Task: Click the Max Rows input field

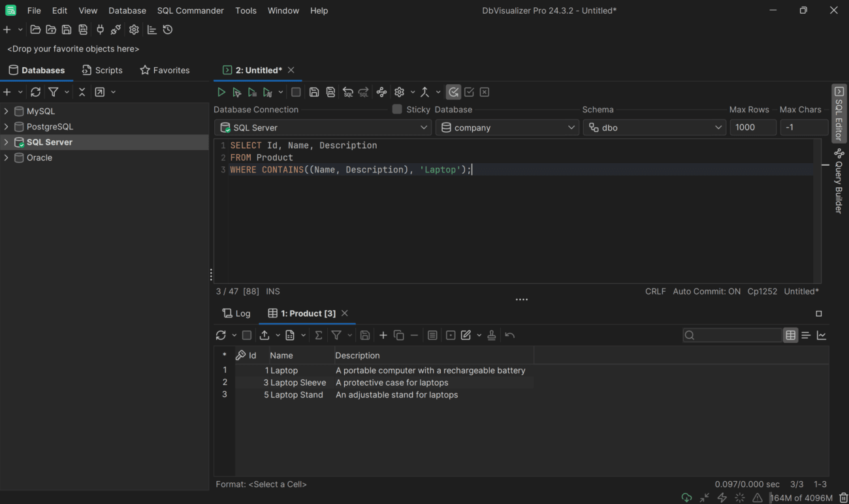Action: (x=752, y=127)
